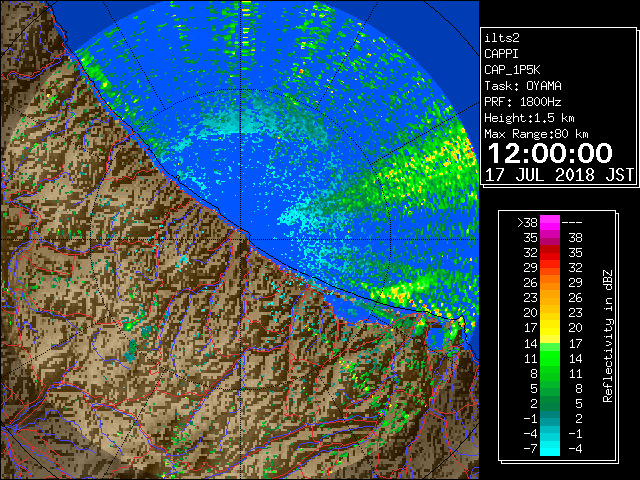Click the 'Height:1.5 km' line
Viewport: 640px width, 480px height.
[529, 118]
